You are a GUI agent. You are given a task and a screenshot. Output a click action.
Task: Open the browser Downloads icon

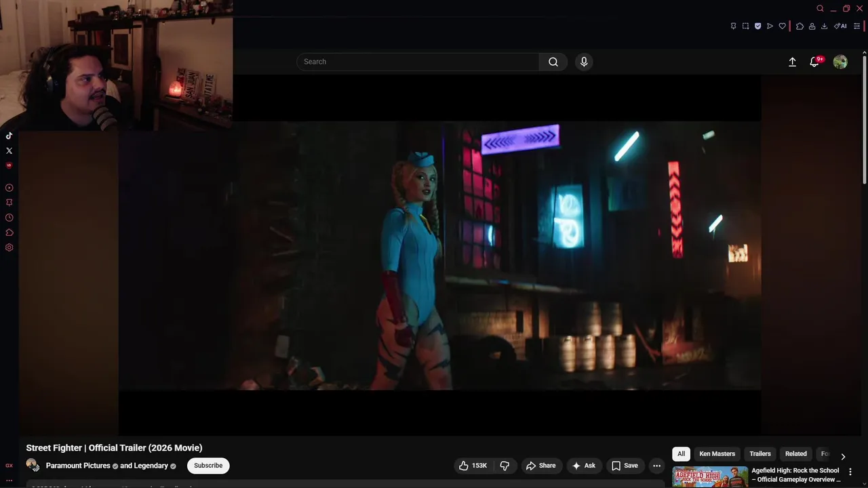(x=824, y=26)
